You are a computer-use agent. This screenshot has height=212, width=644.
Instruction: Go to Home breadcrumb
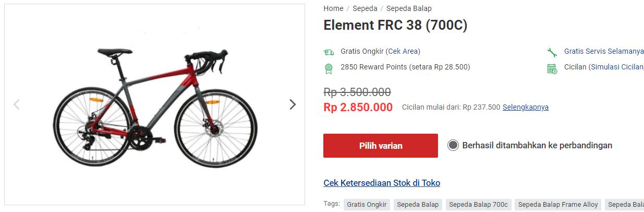(333, 8)
